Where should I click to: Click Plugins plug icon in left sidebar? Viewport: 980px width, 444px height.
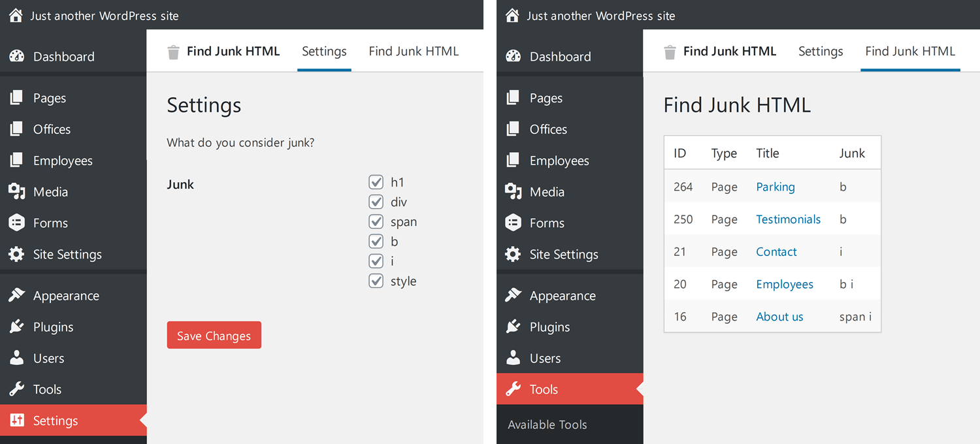click(x=16, y=326)
